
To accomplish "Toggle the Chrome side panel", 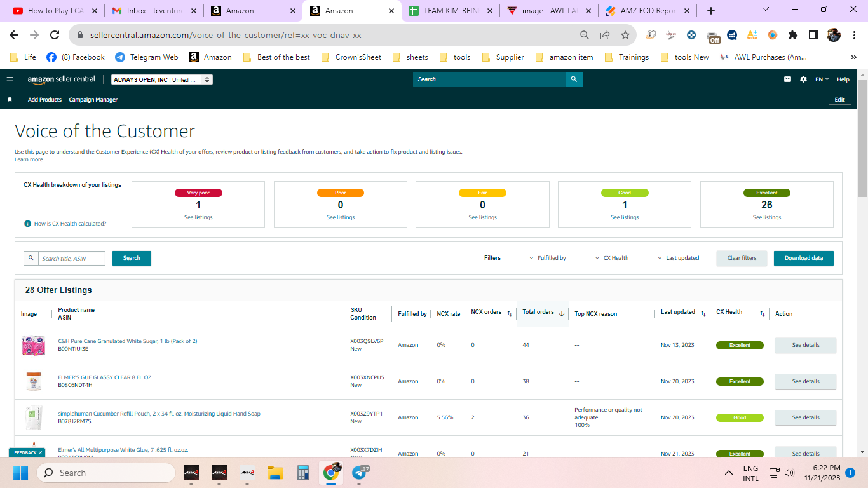I will 813,36.
